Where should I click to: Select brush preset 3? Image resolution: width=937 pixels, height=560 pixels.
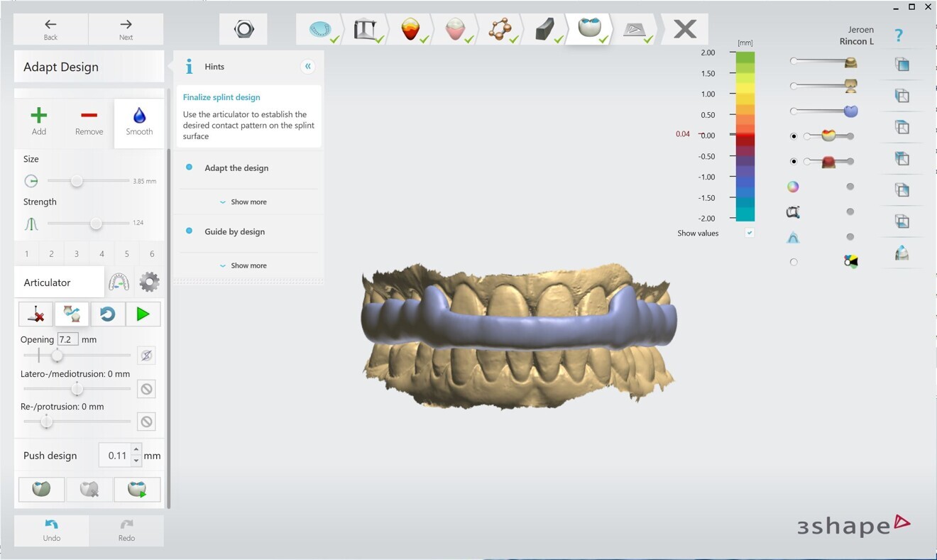(77, 254)
